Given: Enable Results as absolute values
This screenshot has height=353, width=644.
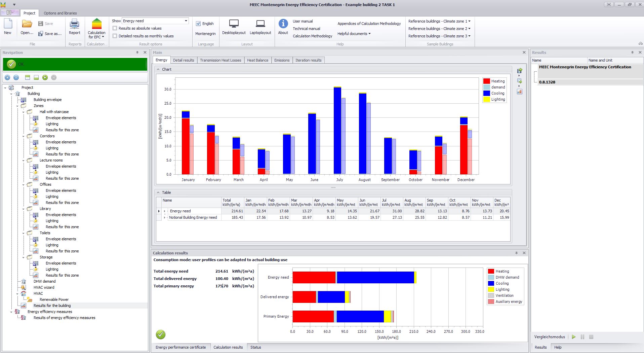Looking at the screenshot, I should click(x=115, y=28).
